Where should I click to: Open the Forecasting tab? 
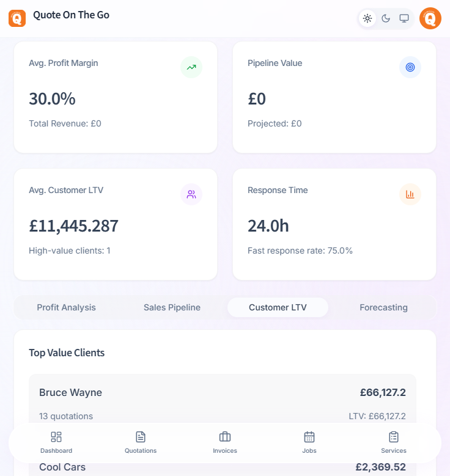(383, 307)
